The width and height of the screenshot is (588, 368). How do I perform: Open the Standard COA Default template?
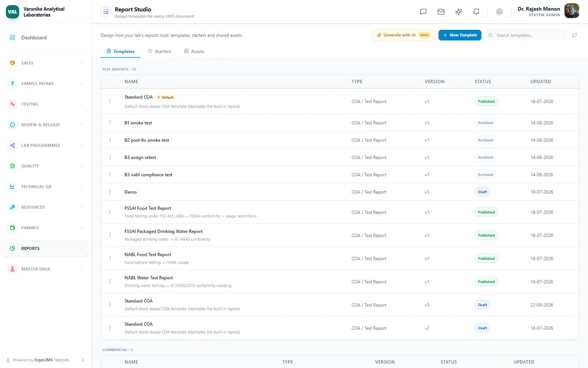pos(139,97)
